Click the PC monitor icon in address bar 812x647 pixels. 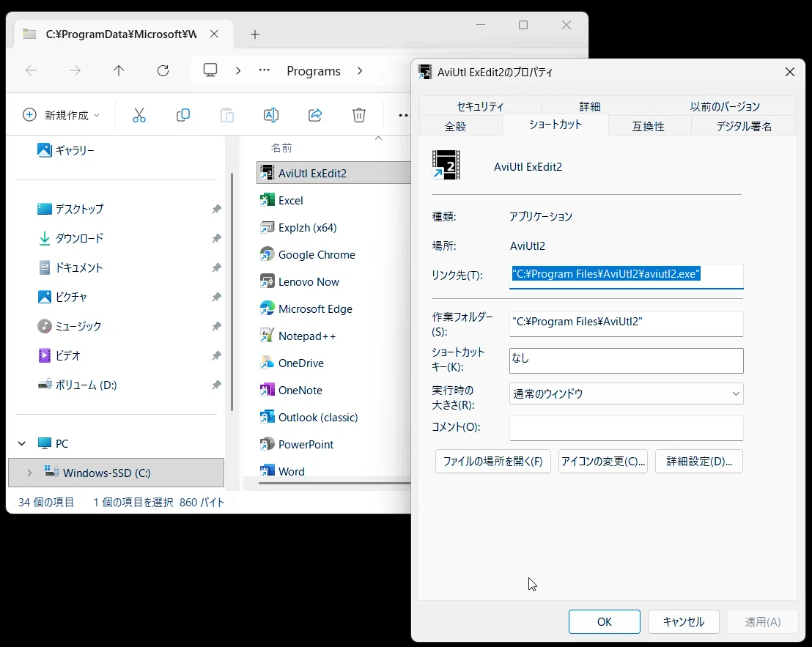coord(210,70)
